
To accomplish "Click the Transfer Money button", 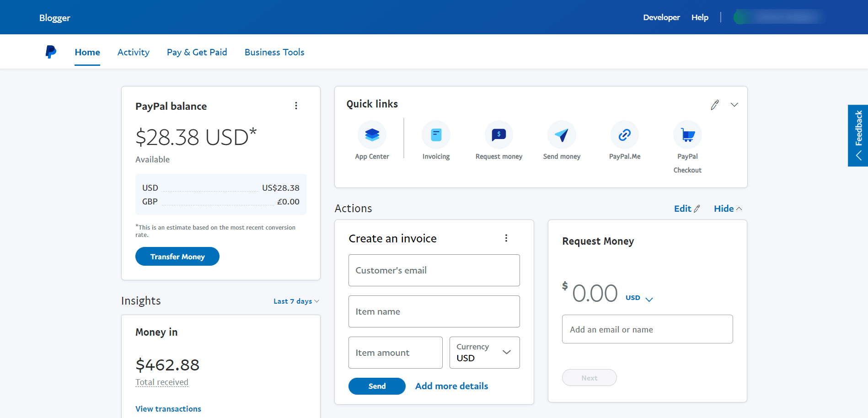I will tap(177, 257).
